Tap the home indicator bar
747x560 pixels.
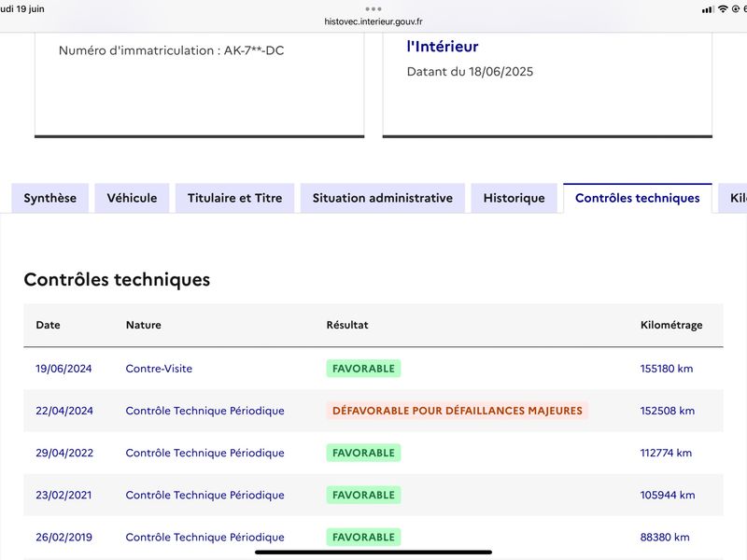coord(373,553)
